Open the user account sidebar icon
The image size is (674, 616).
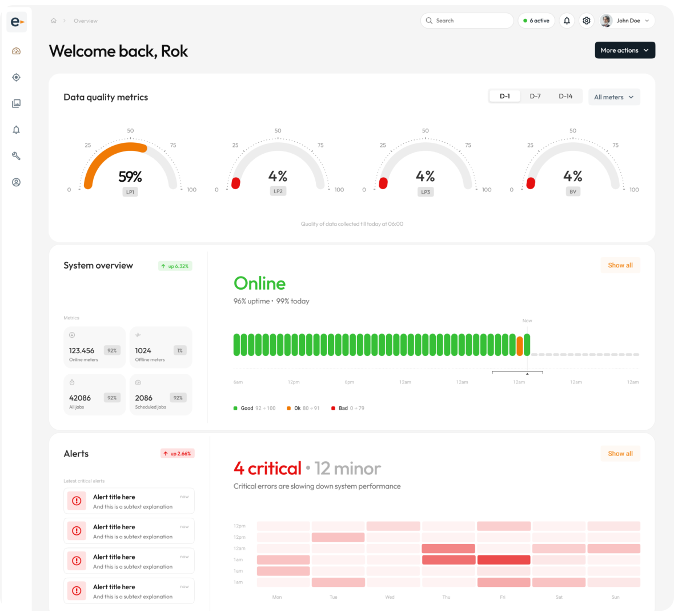click(16, 182)
